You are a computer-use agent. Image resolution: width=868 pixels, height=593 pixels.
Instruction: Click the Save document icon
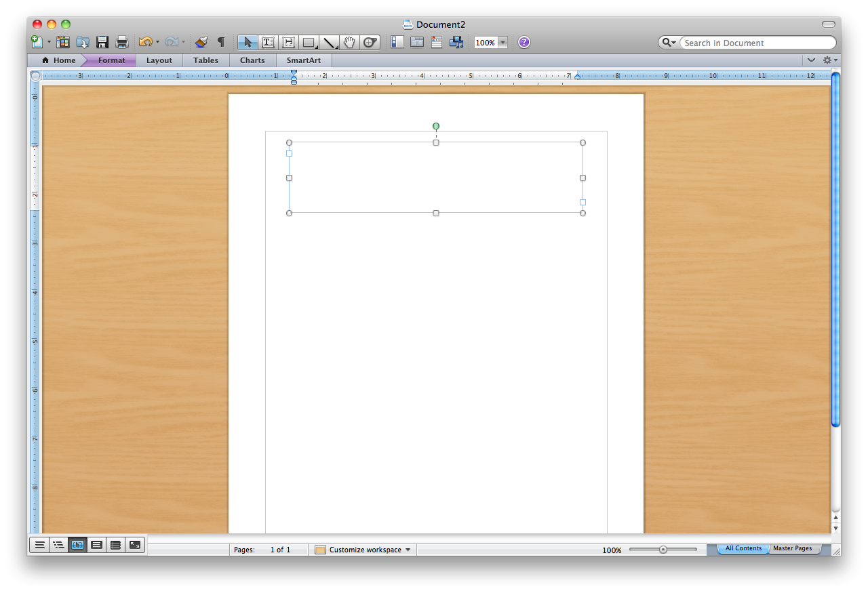pos(102,43)
